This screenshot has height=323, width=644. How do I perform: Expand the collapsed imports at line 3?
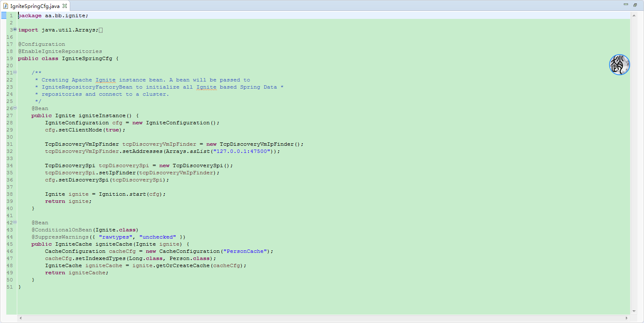15,30
